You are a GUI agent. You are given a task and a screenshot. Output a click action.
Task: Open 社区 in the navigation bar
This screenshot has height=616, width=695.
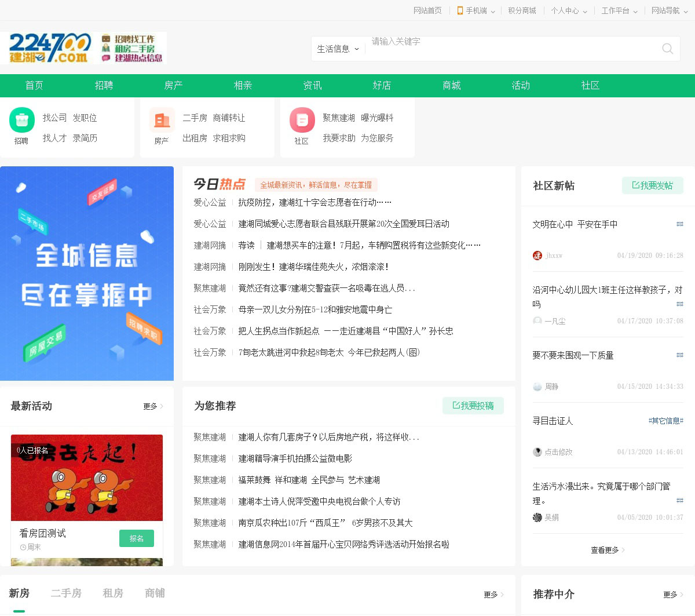click(x=590, y=85)
